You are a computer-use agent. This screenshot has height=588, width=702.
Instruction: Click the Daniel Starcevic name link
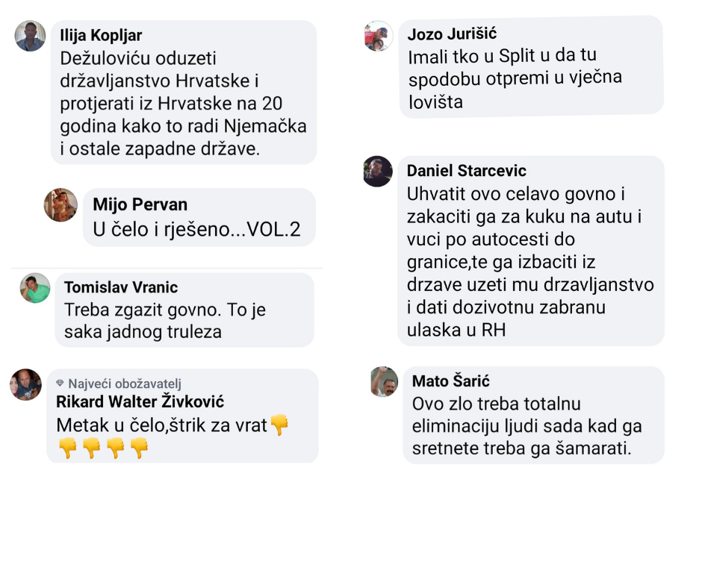466,171
